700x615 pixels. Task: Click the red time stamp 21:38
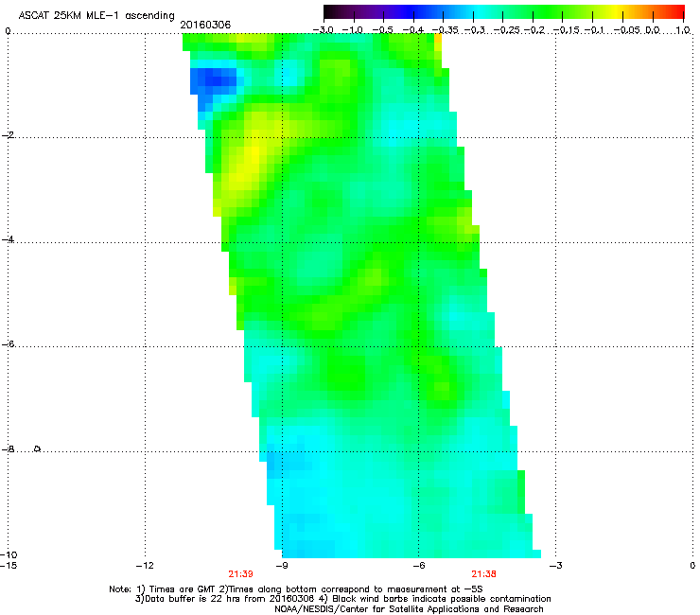point(484,574)
